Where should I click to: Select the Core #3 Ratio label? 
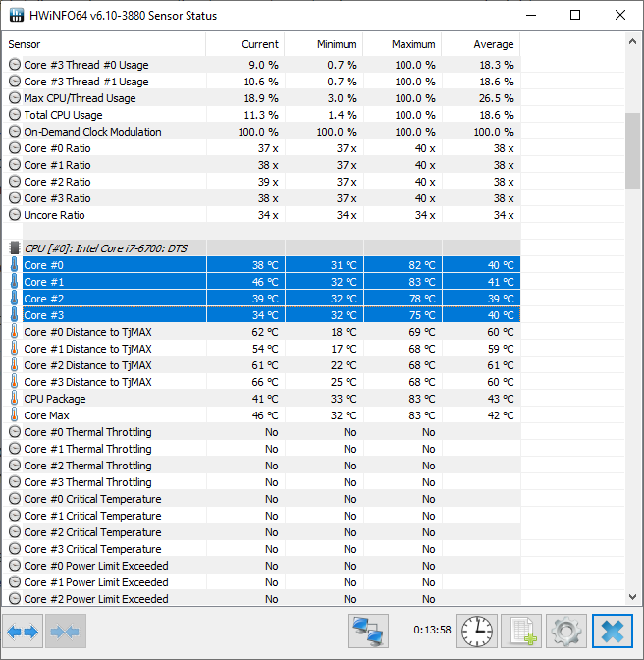coord(57,198)
